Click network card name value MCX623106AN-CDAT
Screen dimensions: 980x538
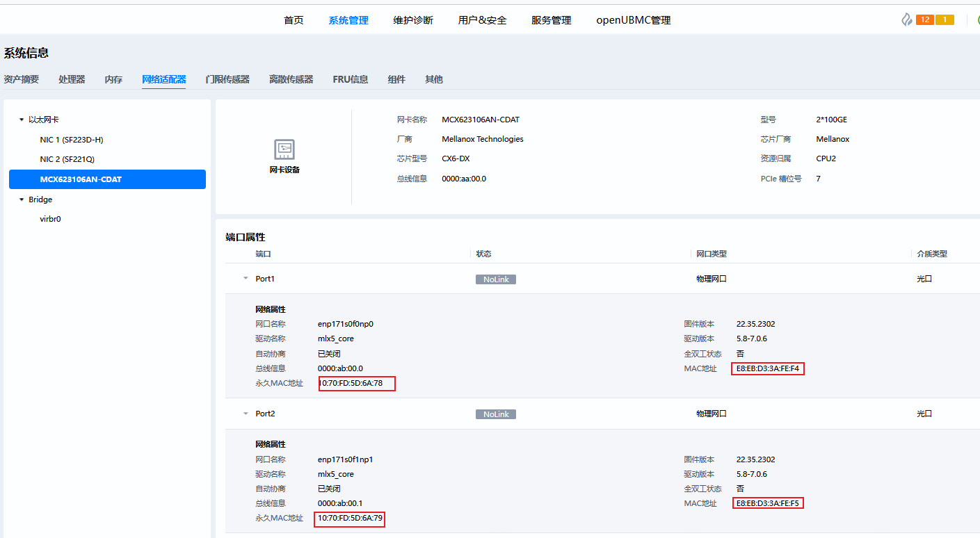tap(481, 120)
